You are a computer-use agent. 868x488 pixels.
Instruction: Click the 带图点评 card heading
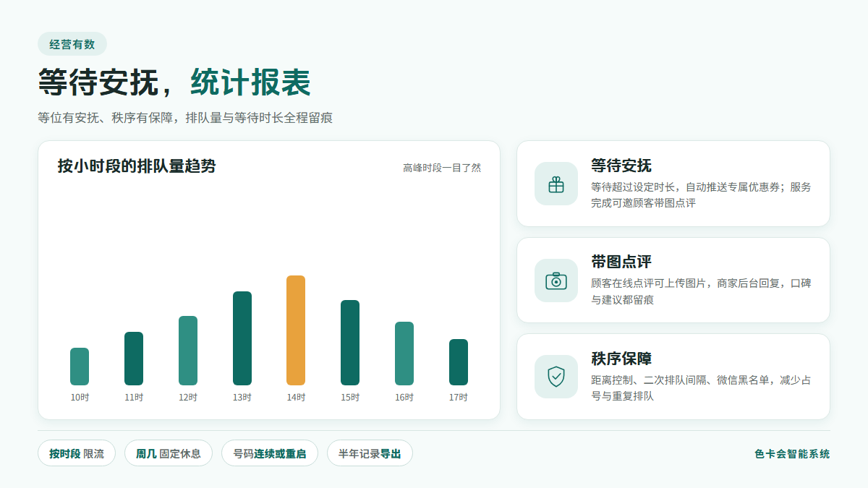(621, 262)
